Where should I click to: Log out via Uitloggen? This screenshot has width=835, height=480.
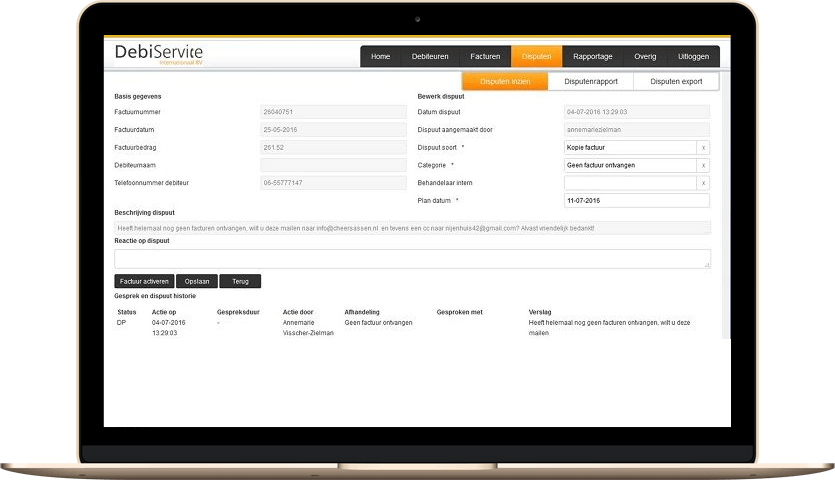694,57
